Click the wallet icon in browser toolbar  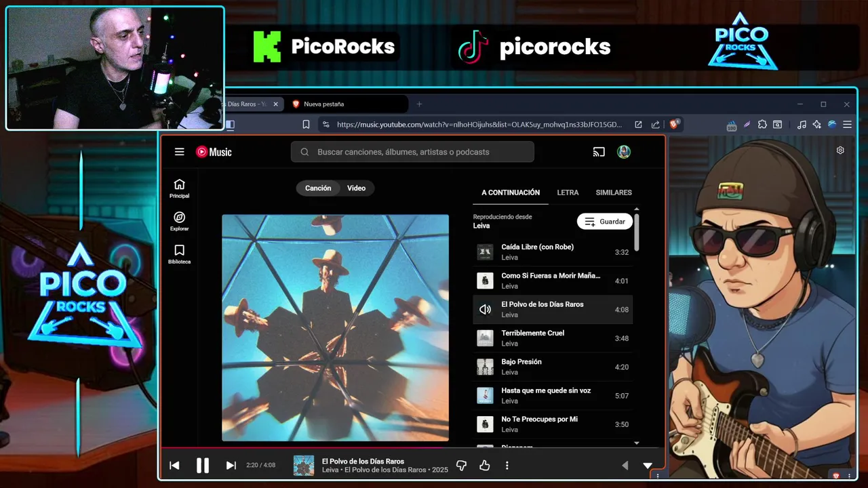click(x=777, y=125)
